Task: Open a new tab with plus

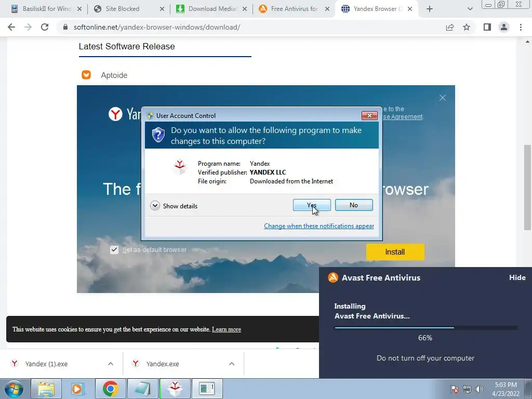Action: [x=430, y=9]
